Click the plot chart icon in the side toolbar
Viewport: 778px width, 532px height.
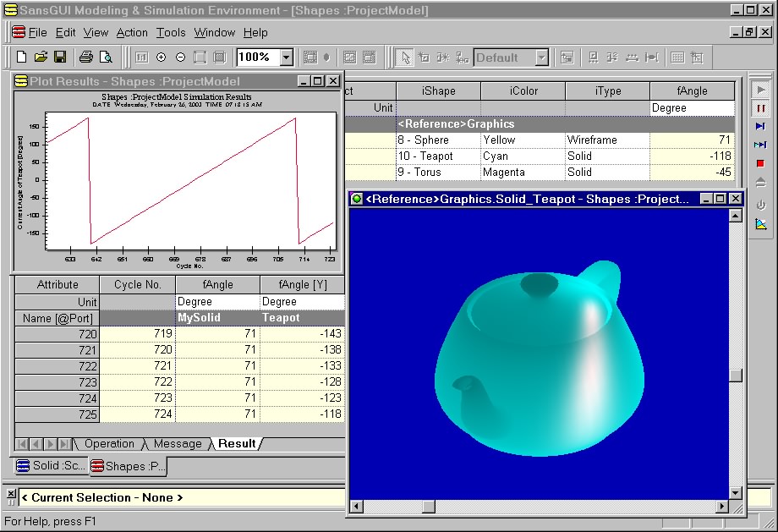760,224
